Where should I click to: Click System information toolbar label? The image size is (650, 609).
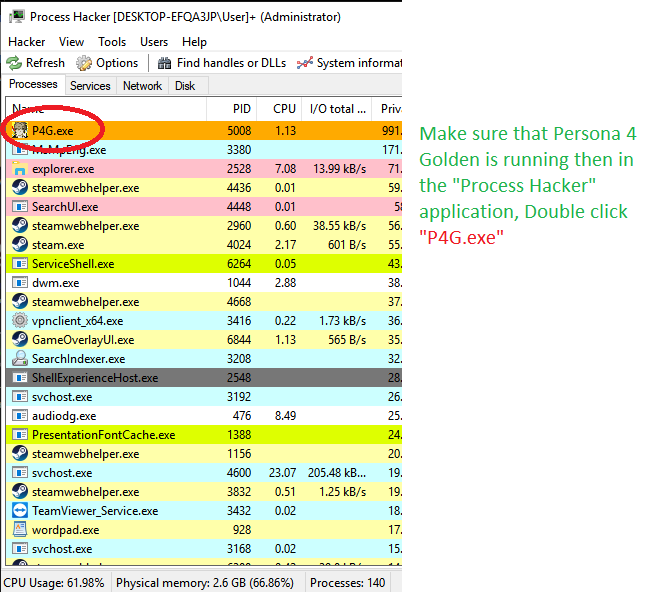coord(359,63)
